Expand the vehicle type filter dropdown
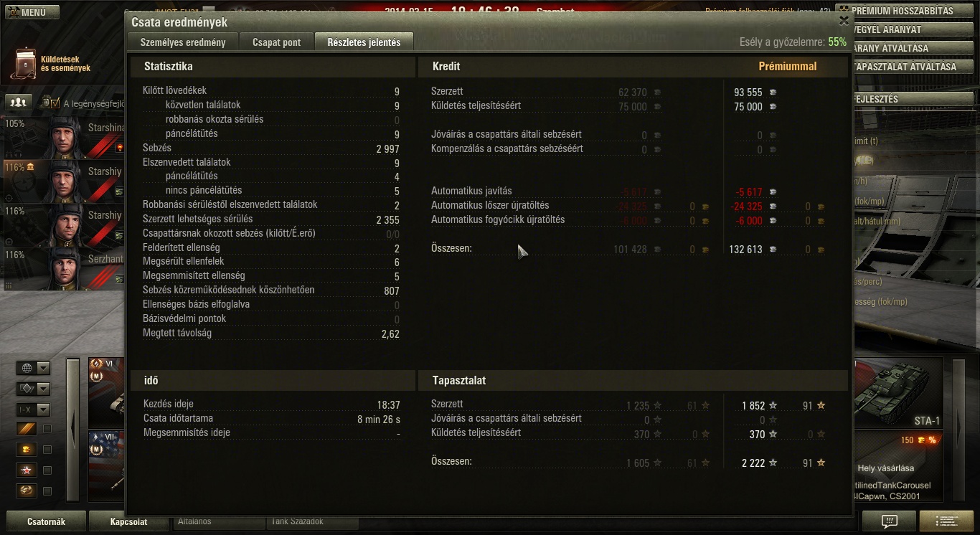The image size is (980, 535). (x=33, y=389)
